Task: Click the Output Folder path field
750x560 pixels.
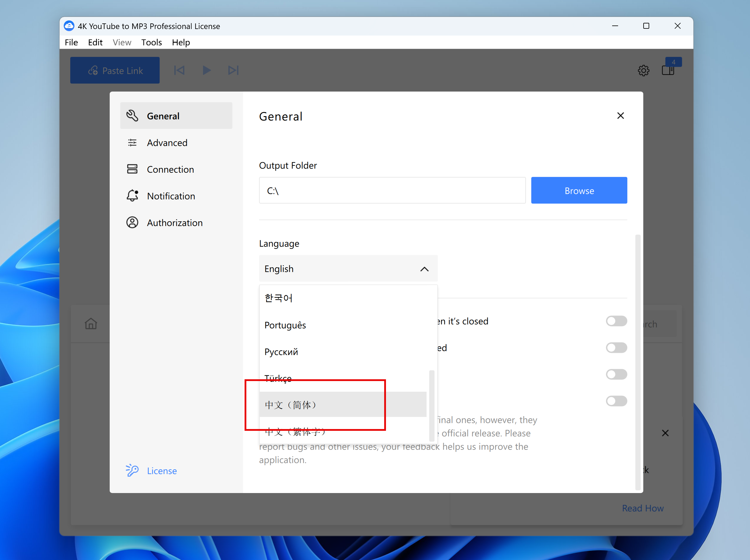Action: pyautogui.click(x=392, y=191)
